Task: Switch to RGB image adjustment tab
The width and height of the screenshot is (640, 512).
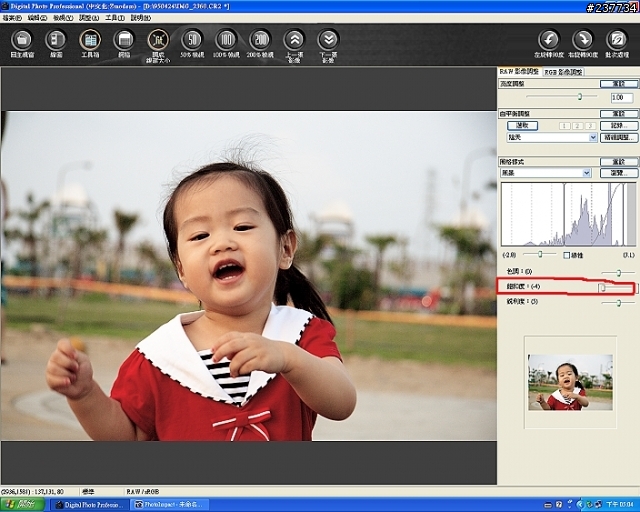Action: tap(563, 72)
